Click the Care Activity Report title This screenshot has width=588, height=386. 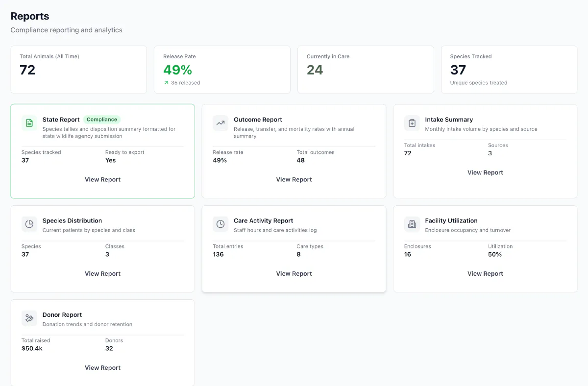tap(264, 221)
